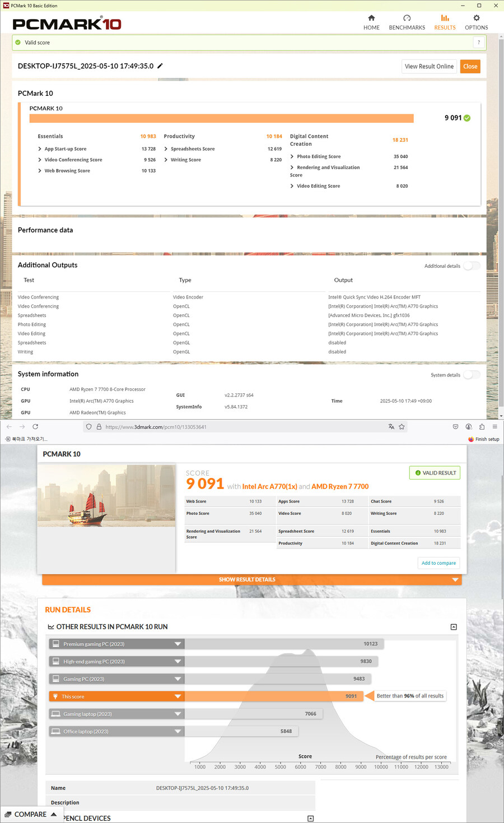The image size is (504, 823).
Task: Click the valid score help question mark
Action: [479, 43]
